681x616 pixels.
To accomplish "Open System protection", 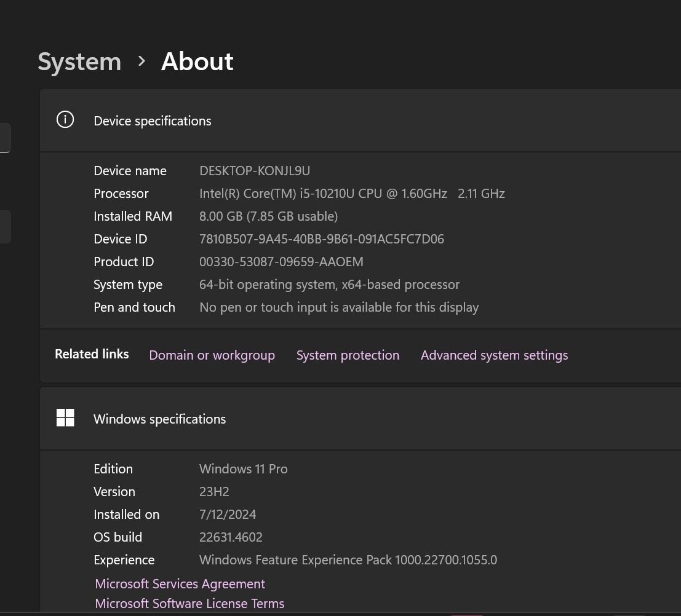I will click(348, 355).
